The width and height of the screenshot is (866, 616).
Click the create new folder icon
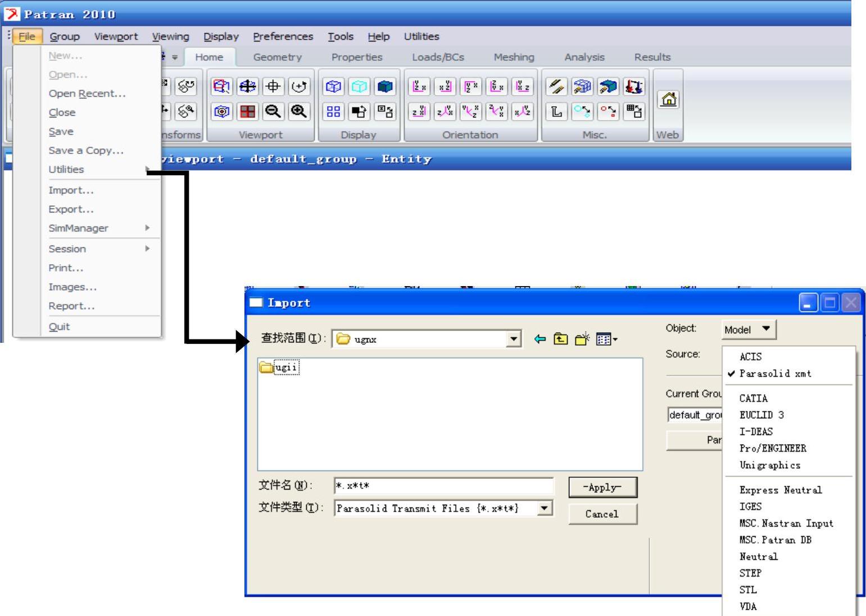coord(582,339)
